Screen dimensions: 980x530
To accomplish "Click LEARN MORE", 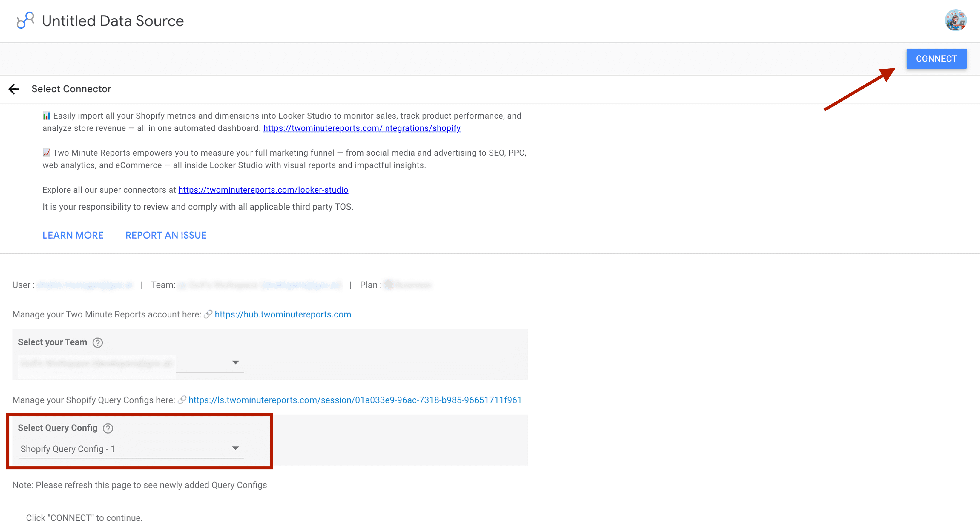I will coord(73,235).
